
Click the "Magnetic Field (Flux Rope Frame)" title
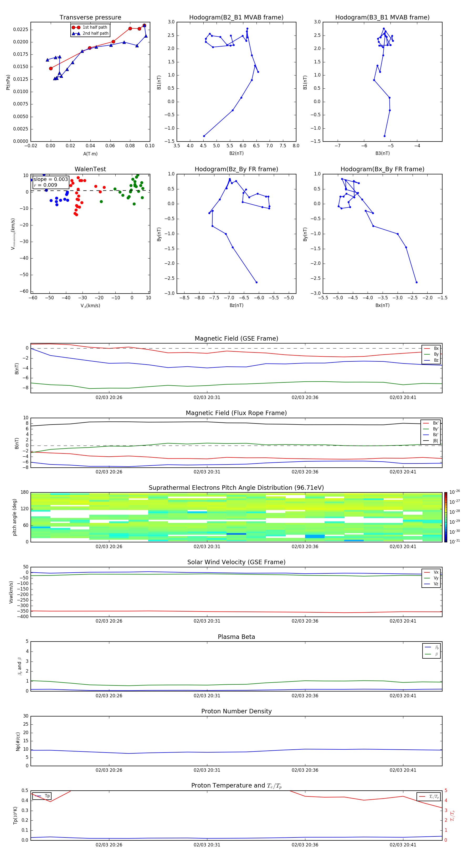click(x=236, y=413)
